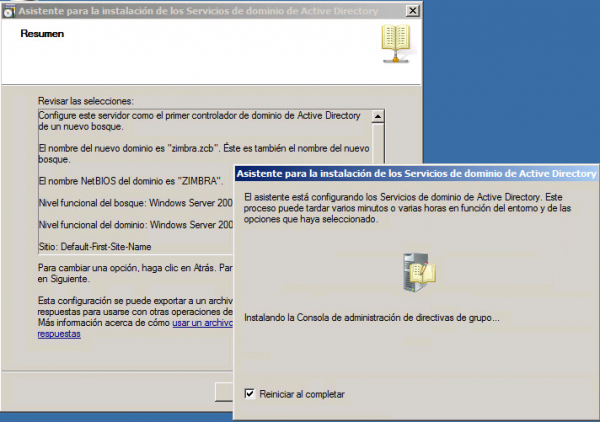Click "Nivel funcional del bosque" line
600x422 pixels.
point(135,203)
